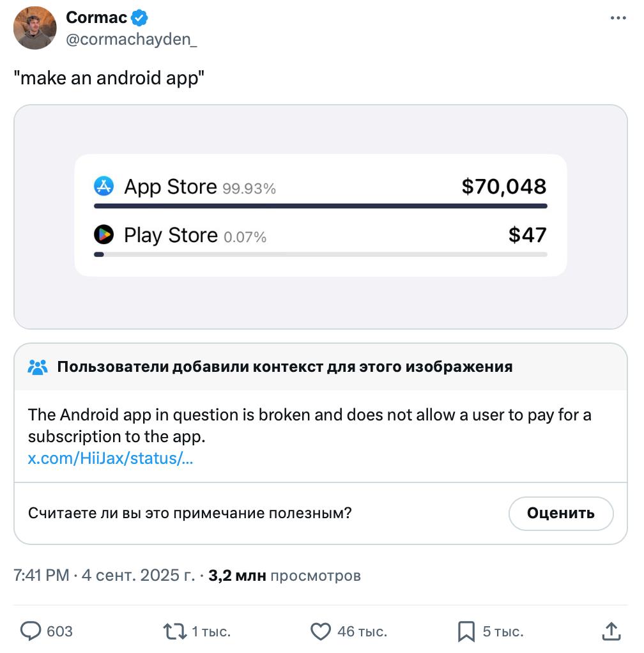Click the Cormac display name

(96, 18)
